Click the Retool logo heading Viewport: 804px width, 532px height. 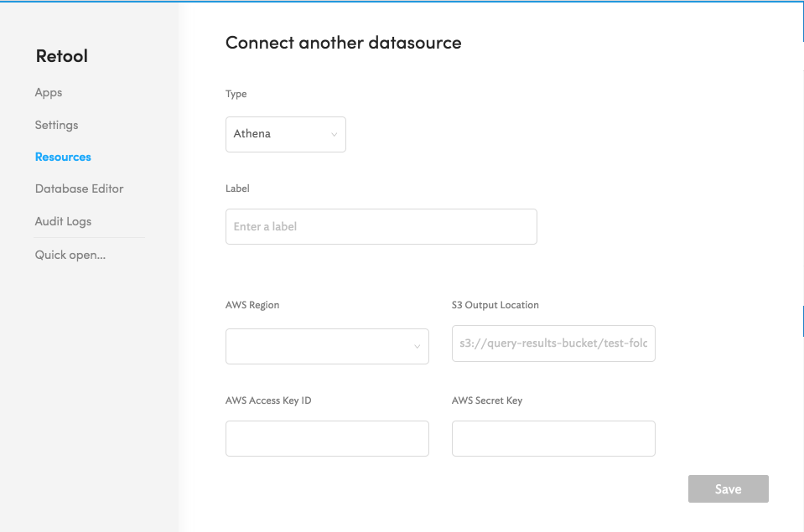click(61, 56)
